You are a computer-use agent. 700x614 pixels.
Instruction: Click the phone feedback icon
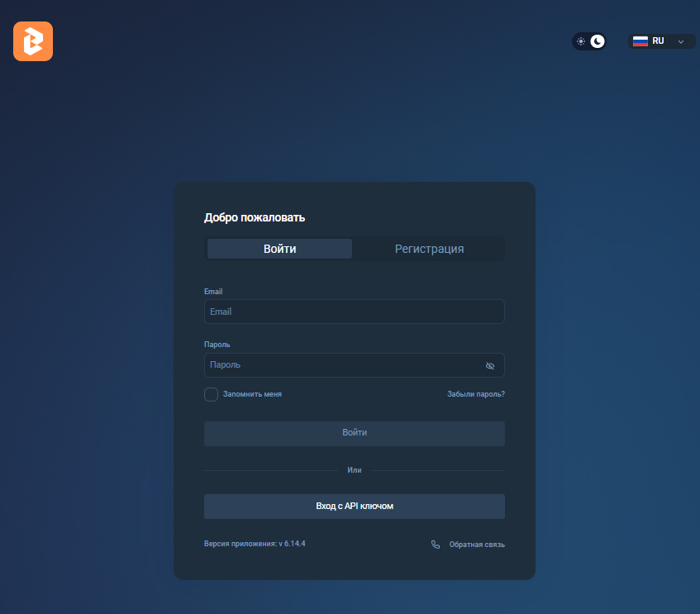436,545
